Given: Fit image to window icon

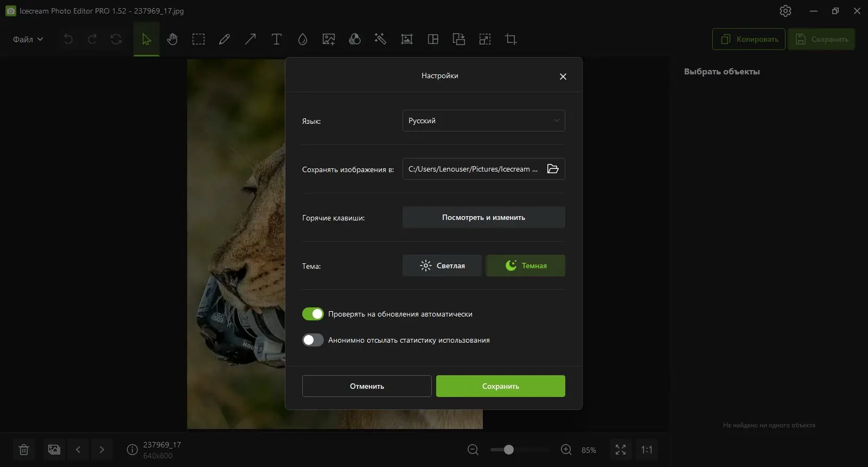Looking at the screenshot, I should coord(621,450).
